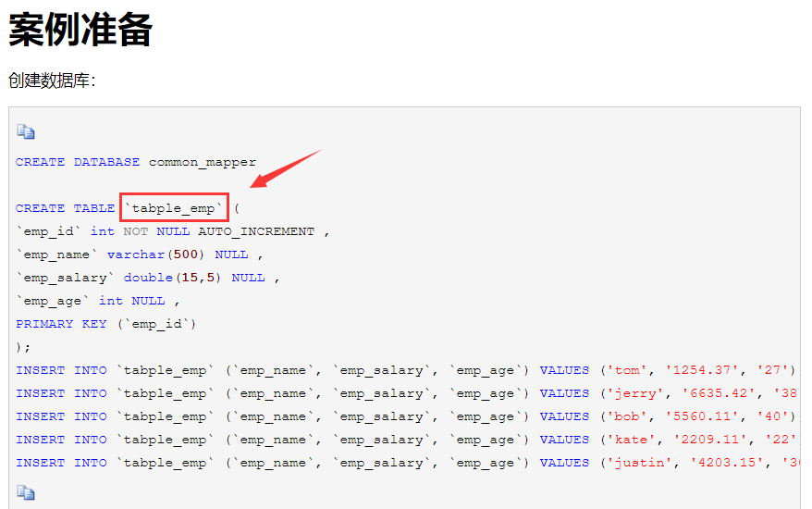
Task: Click the heading 案例准备
Action: pos(80,30)
